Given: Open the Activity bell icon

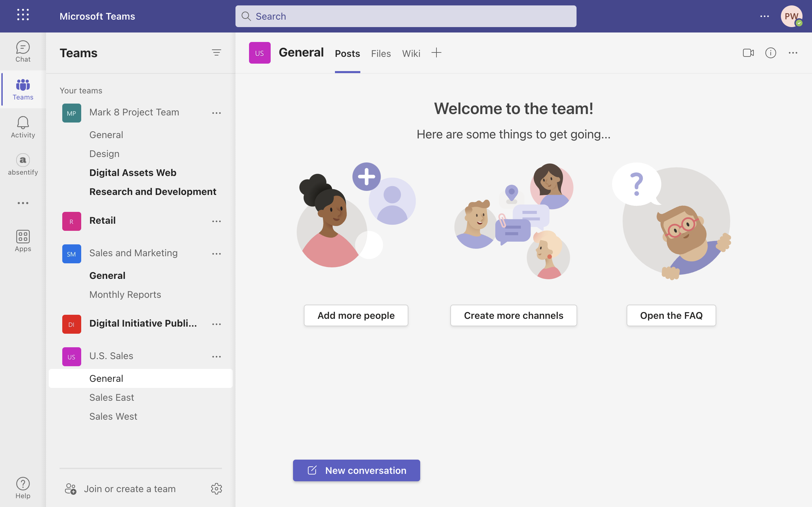Looking at the screenshot, I should coord(23,127).
